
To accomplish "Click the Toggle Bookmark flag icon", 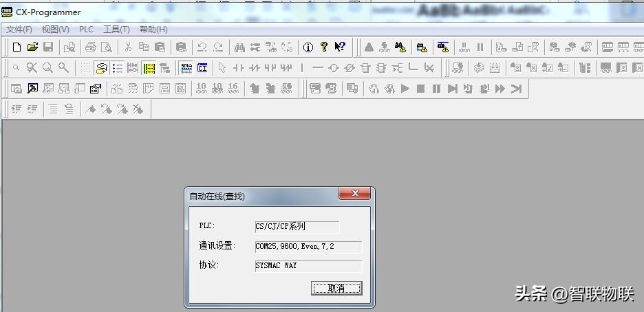I will 91,109.
